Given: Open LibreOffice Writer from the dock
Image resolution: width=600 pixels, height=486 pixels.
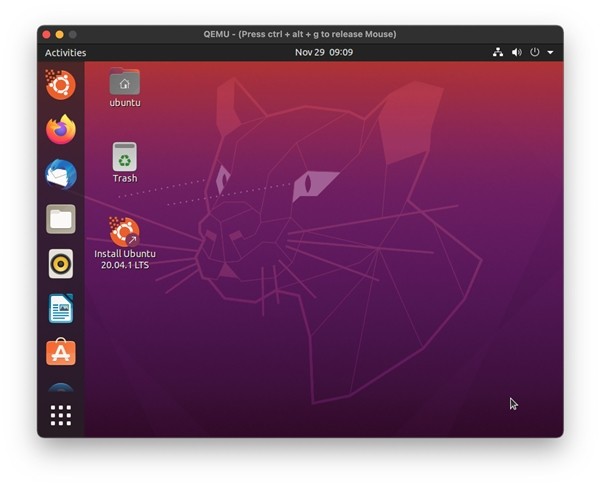Looking at the screenshot, I should point(61,308).
